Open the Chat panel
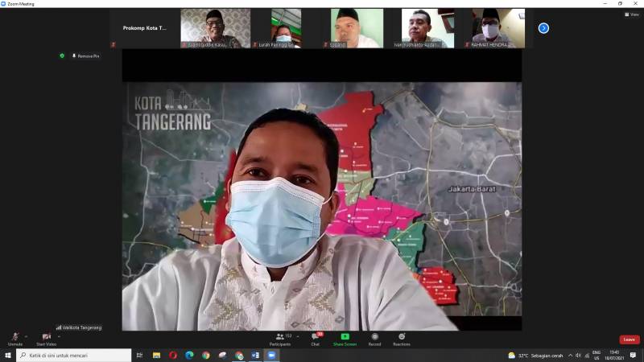The height and width of the screenshot is (362, 644). click(316, 338)
